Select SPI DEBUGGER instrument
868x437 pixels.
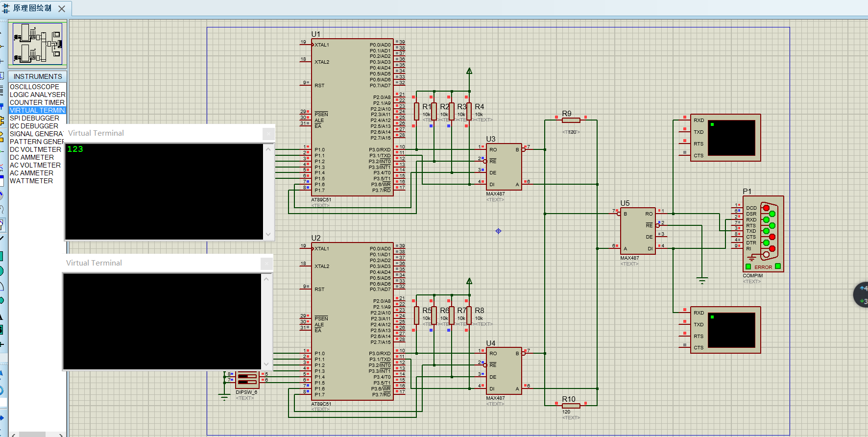(x=35, y=118)
